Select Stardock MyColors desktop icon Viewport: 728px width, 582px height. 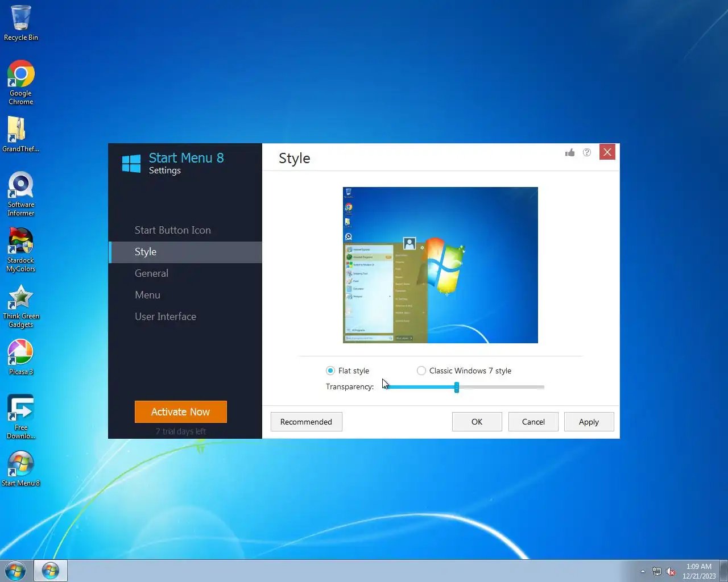click(x=21, y=250)
